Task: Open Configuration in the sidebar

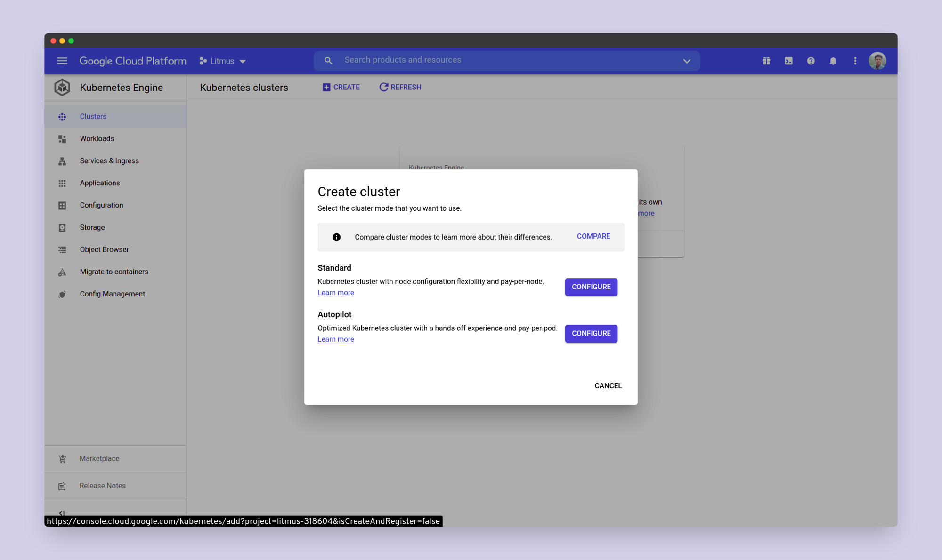Action: pos(115,205)
